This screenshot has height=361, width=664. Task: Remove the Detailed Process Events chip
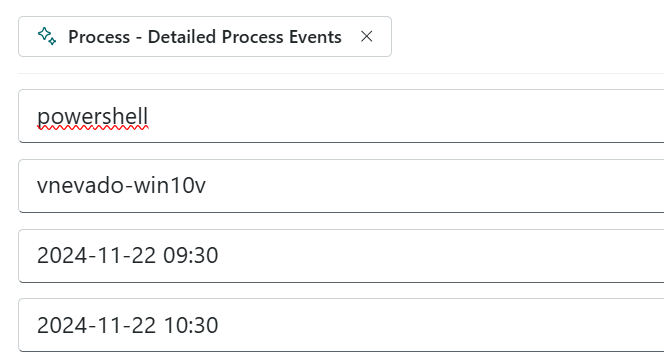click(x=367, y=36)
